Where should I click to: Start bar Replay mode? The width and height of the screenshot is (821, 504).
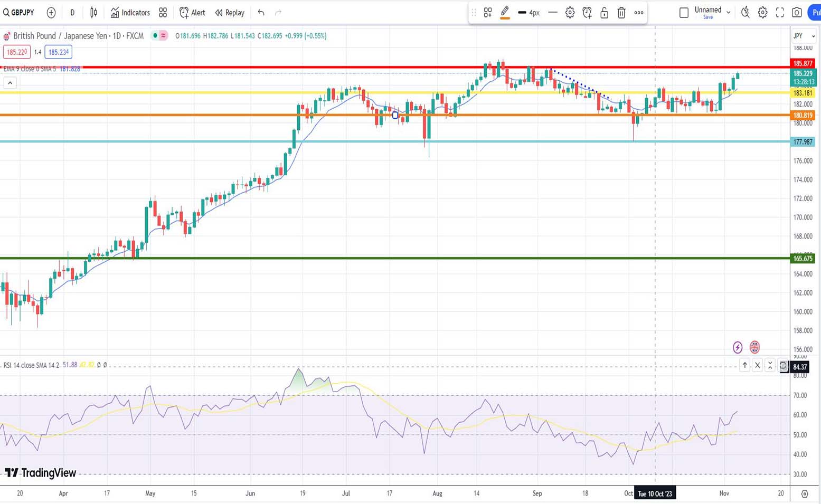click(x=230, y=13)
